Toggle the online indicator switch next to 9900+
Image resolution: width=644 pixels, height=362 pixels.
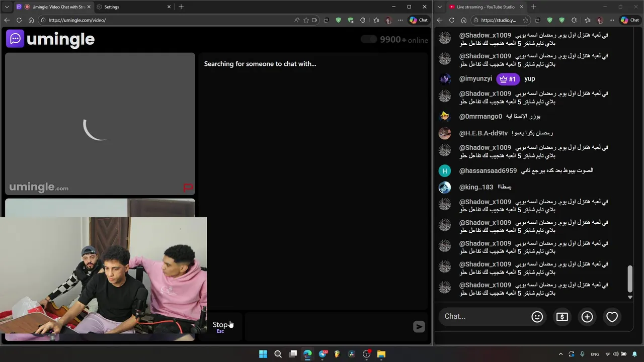369,39
